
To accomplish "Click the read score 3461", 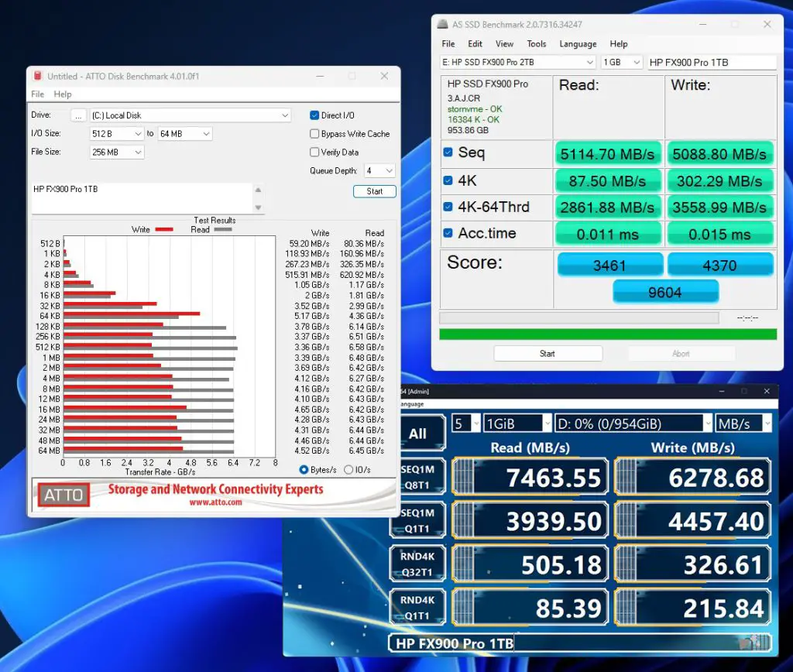I will point(610,265).
